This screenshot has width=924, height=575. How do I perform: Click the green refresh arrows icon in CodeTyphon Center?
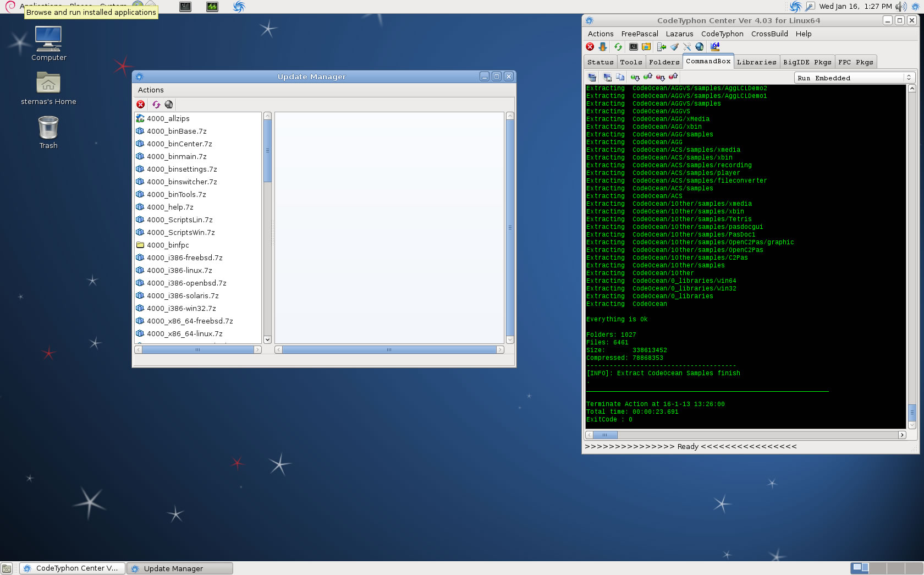pos(618,47)
